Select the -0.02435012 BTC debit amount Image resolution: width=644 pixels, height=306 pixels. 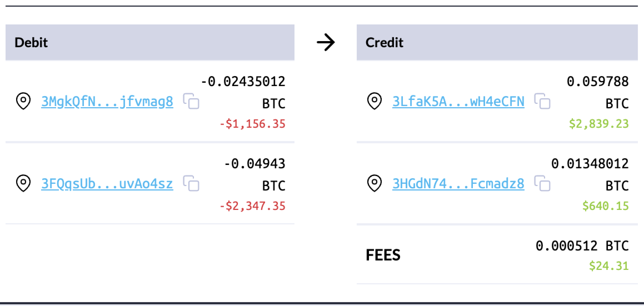coord(243,82)
